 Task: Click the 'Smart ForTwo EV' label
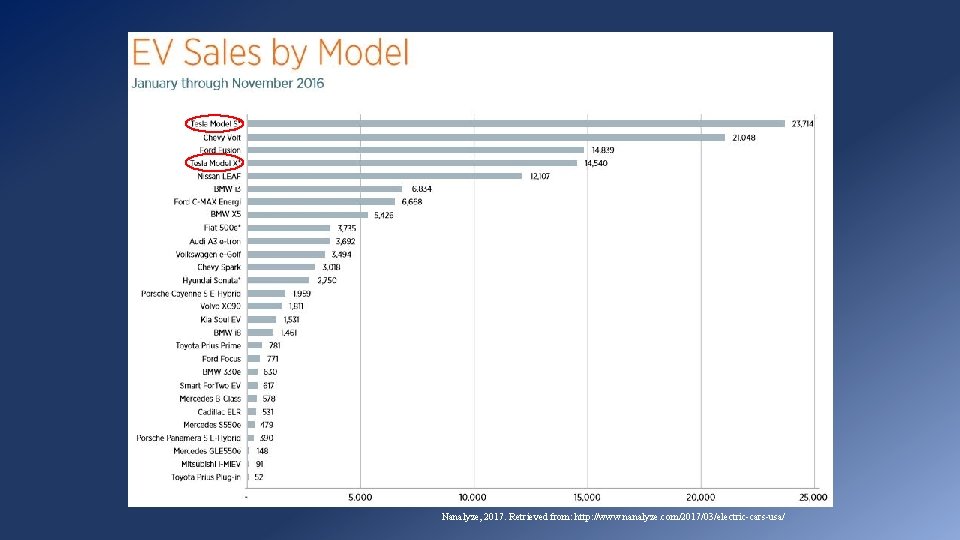click(x=210, y=386)
